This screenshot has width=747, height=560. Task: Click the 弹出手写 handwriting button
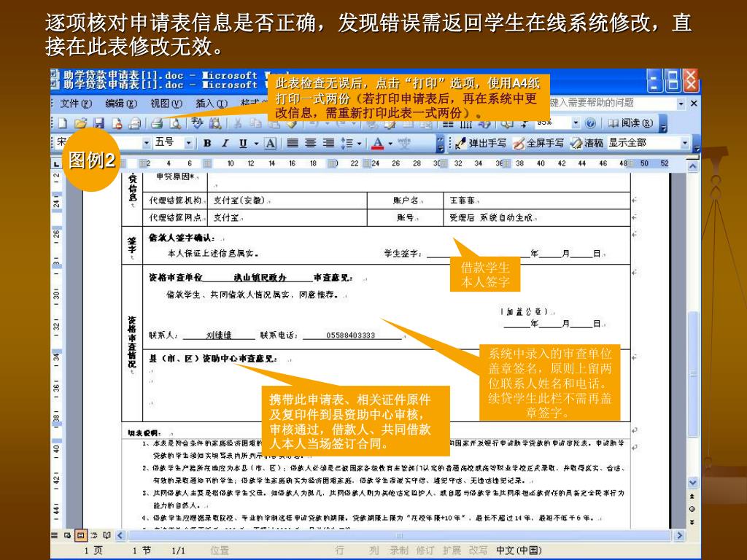pos(480,143)
